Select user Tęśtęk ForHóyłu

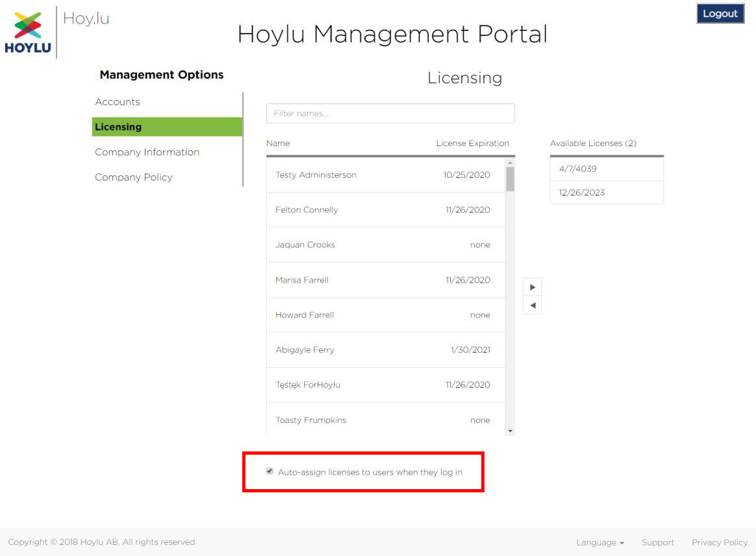point(386,385)
